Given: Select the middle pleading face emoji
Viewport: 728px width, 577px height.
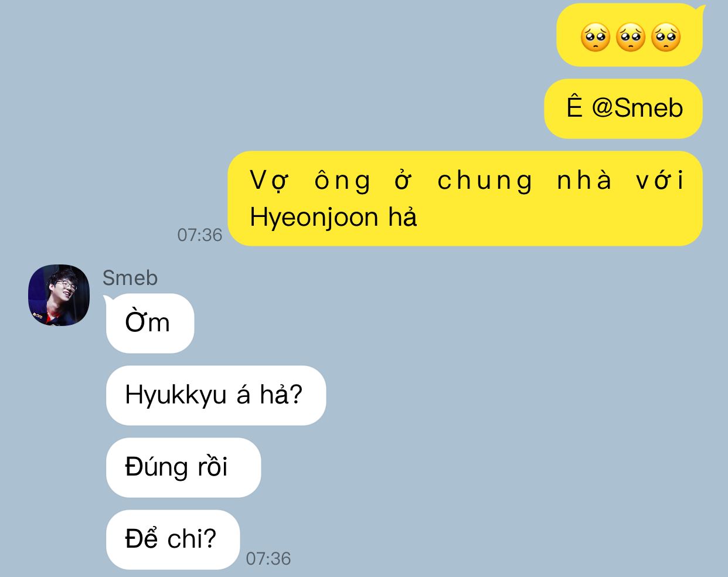Looking at the screenshot, I should (631, 37).
